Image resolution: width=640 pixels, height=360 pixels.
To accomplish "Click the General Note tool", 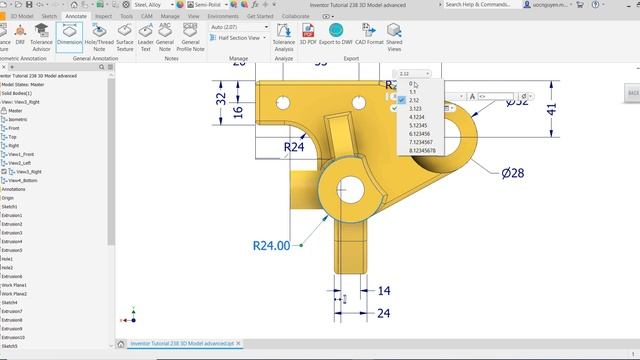I will click(165, 37).
